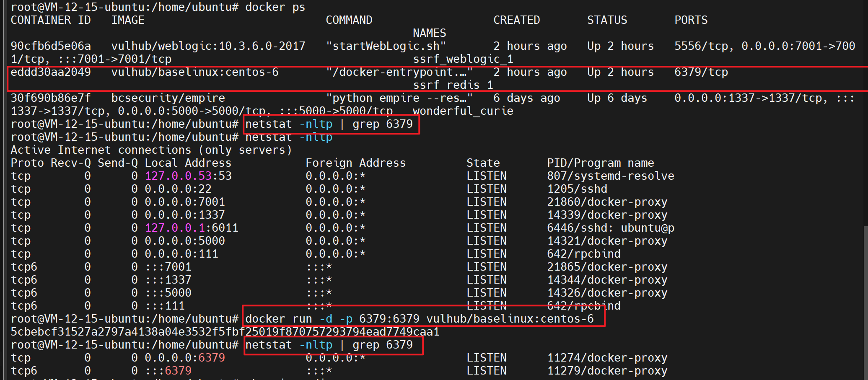Click container ID eddd30aa2049
Viewport: 868px width, 380px height.
(51, 72)
